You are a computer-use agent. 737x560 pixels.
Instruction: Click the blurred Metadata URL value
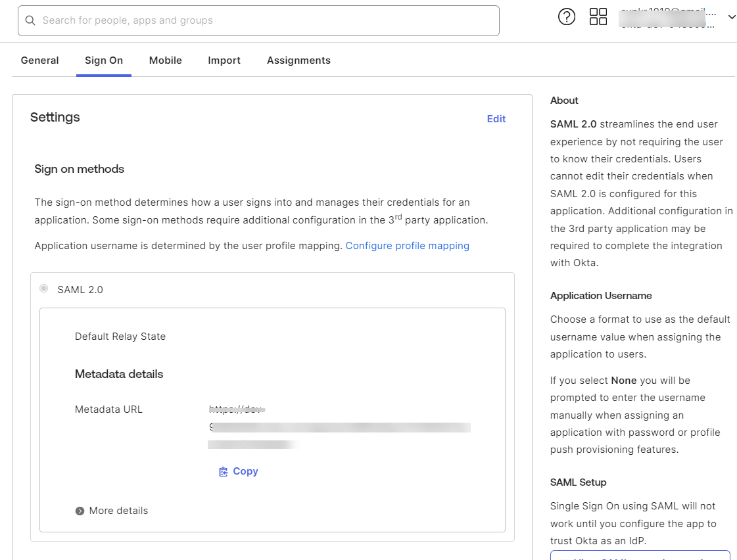339,427
